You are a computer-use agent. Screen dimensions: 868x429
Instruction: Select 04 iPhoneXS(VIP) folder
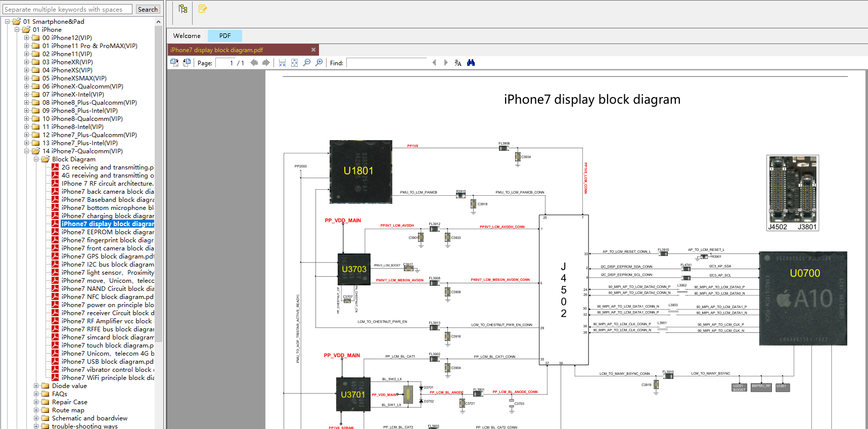67,70
